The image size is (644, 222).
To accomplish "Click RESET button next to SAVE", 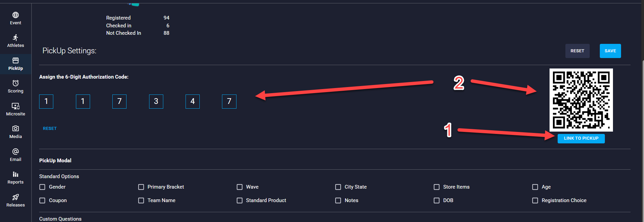I will (x=577, y=51).
